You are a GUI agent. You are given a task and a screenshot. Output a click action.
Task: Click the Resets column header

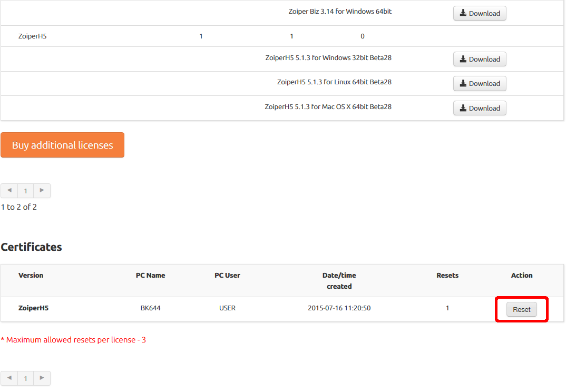[447, 275]
